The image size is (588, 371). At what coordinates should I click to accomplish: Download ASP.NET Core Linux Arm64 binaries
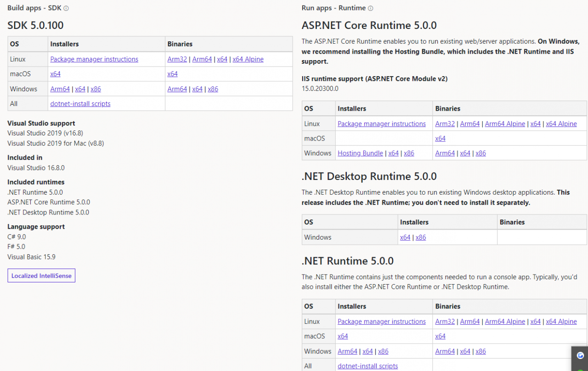pyautogui.click(x=470, y=124)
